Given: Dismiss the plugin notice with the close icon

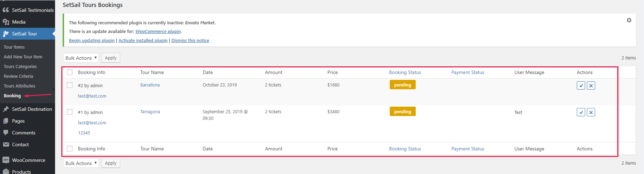Looking at the screenshot, I should pyautogui.click(x=629, y=20).
